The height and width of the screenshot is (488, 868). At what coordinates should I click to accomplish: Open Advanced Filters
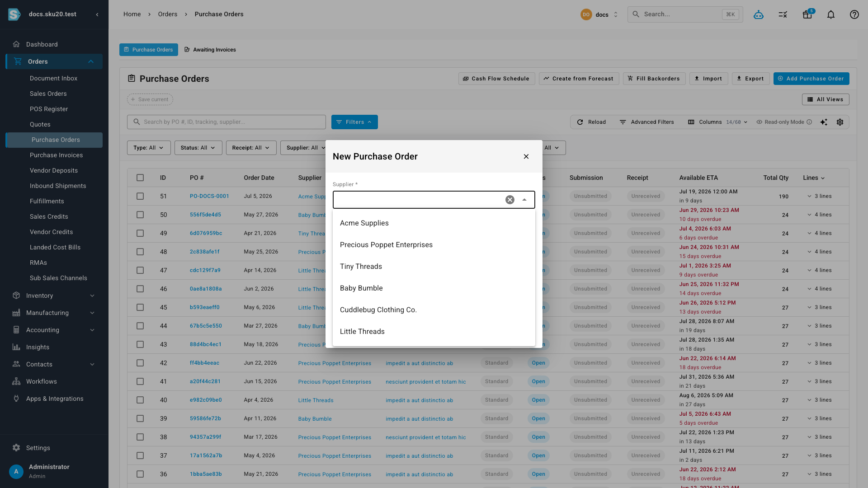coord(646,122)
